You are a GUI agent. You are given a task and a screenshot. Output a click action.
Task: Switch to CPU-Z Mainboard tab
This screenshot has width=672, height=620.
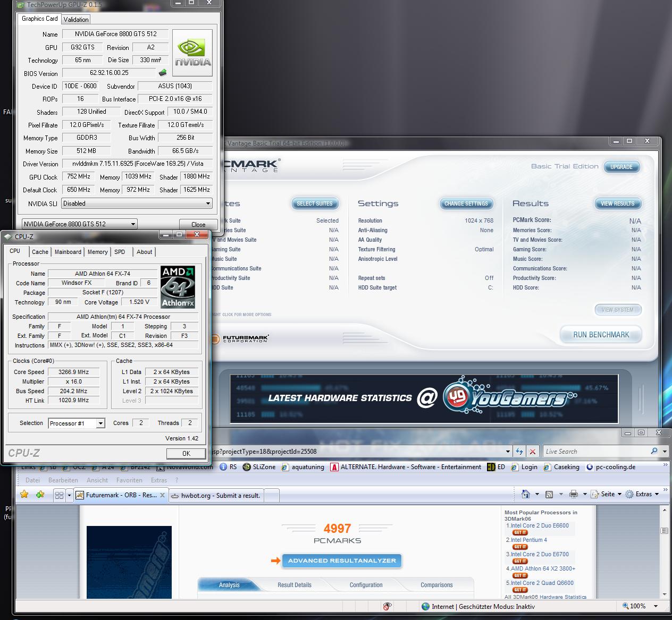click(x=68, y=252)
